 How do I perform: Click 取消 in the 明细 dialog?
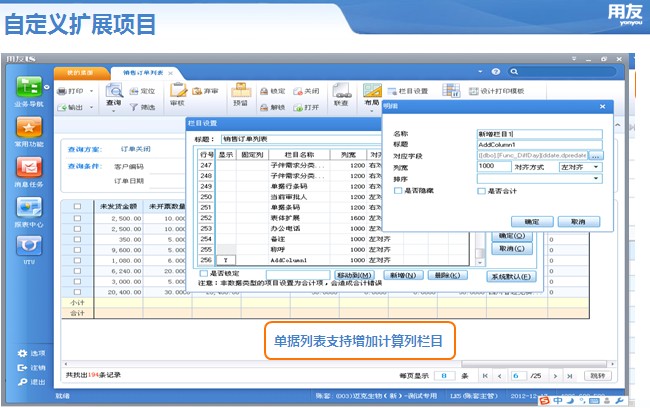(x=578, y=222)
